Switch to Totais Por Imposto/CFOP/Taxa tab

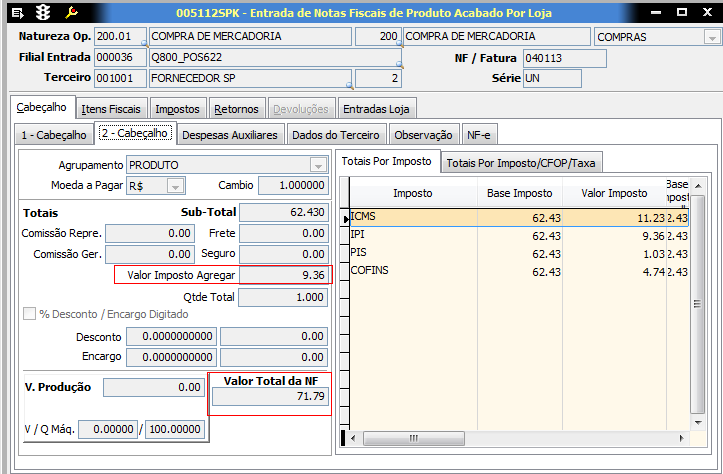(x=521, y=163)
